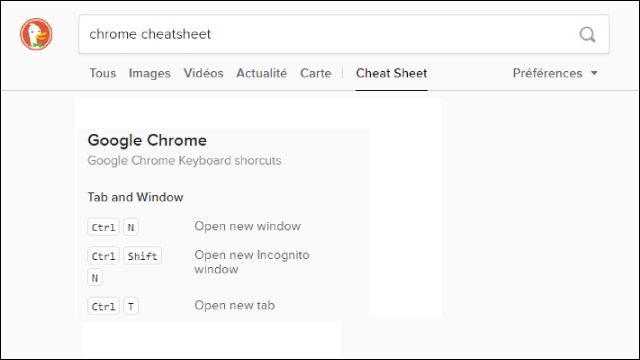The height and width of the screenshot is (360, 640).
Task: Click the Tab and Window section title
Action: tap(135, 197)
